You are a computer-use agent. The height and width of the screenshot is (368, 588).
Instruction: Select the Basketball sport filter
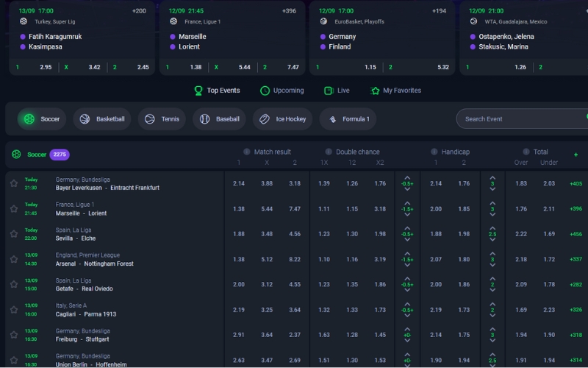(x=102, y=119)
